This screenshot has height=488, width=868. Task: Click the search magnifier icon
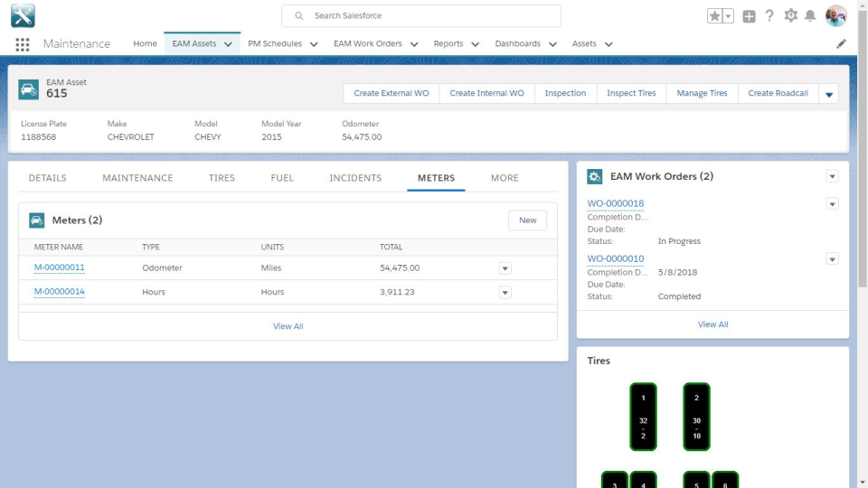pyautogui.click(x=299, y=15)
